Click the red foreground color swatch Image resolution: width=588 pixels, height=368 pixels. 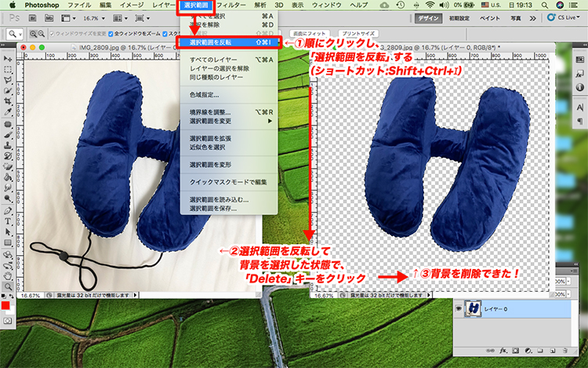(x=5, y=305)
